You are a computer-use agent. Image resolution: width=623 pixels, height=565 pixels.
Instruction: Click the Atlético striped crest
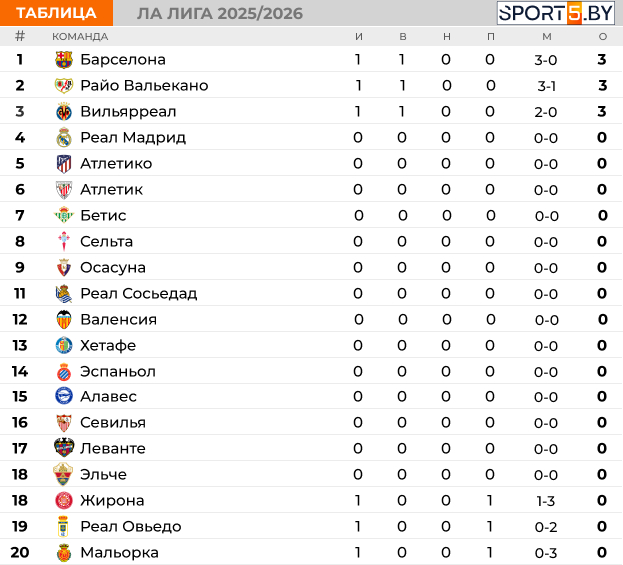click(64, 164)
